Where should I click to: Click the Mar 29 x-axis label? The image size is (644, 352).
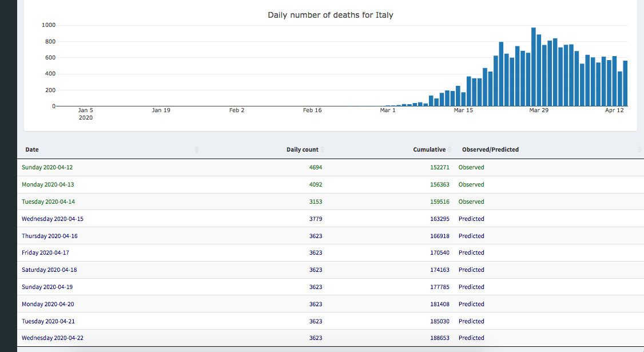tap(539, 110)
